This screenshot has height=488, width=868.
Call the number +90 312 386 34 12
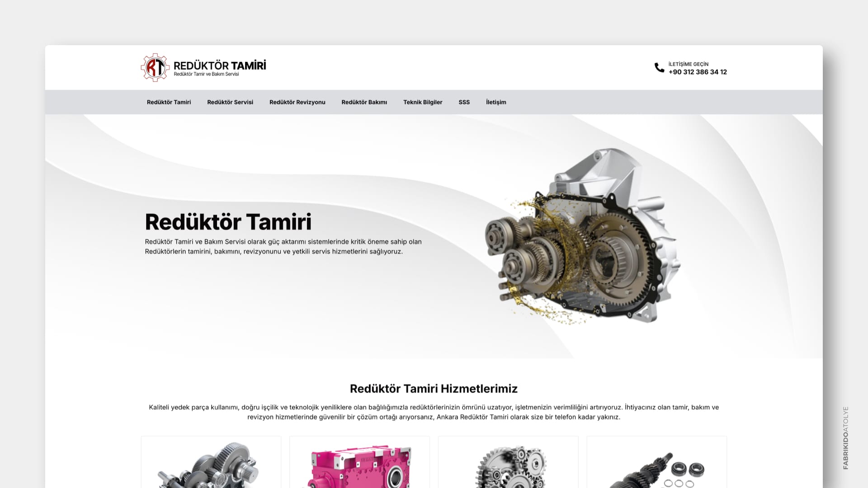point(698,72)
